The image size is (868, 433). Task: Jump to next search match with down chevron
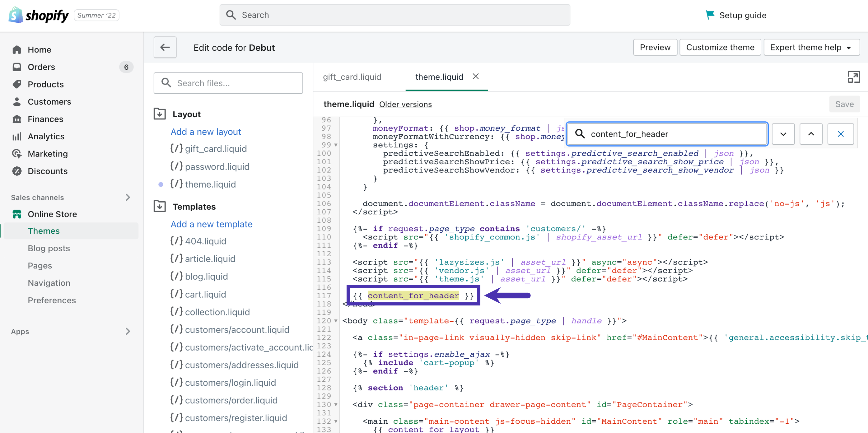(x=783, y=134)
